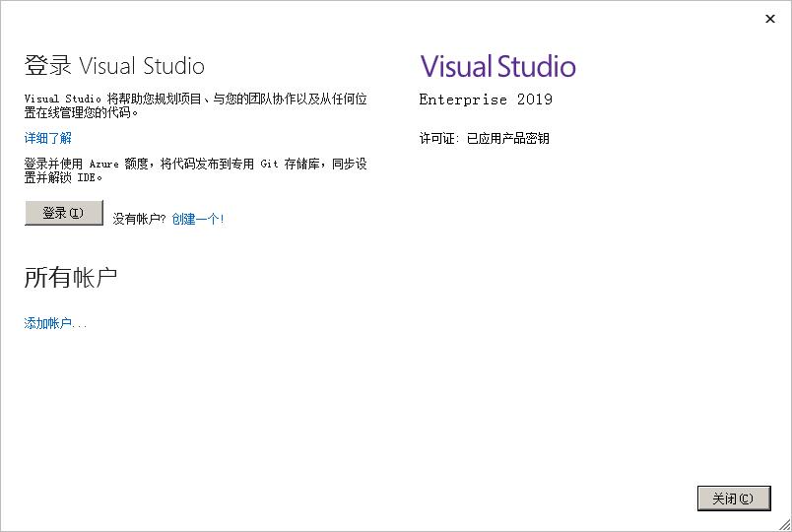Open the 详细了解 learn more link
The height and width of the screenshot is (532, 792).
[x=48, y=138]
